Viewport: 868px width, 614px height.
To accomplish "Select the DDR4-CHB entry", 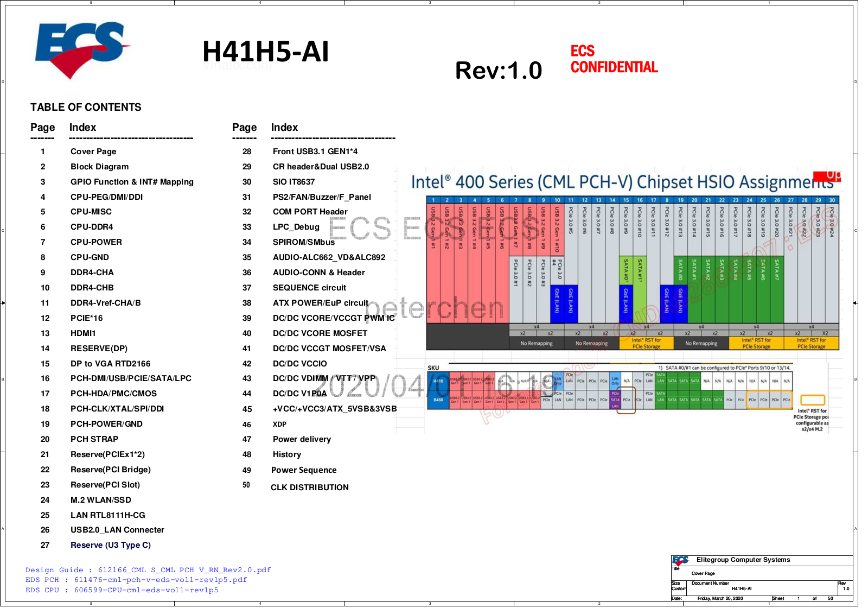I will [92, 288].
